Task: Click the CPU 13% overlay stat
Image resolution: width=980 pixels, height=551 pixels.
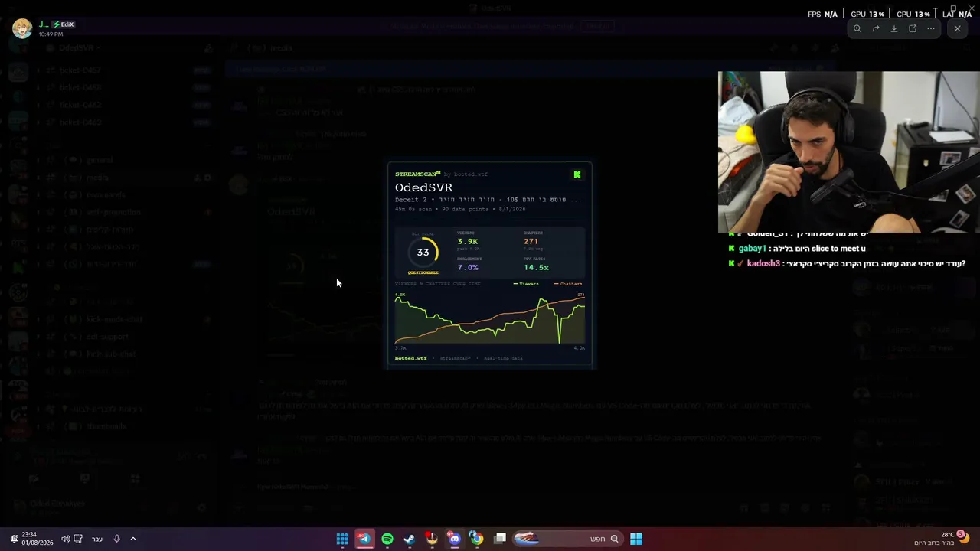Action: [x=913, y=15]
